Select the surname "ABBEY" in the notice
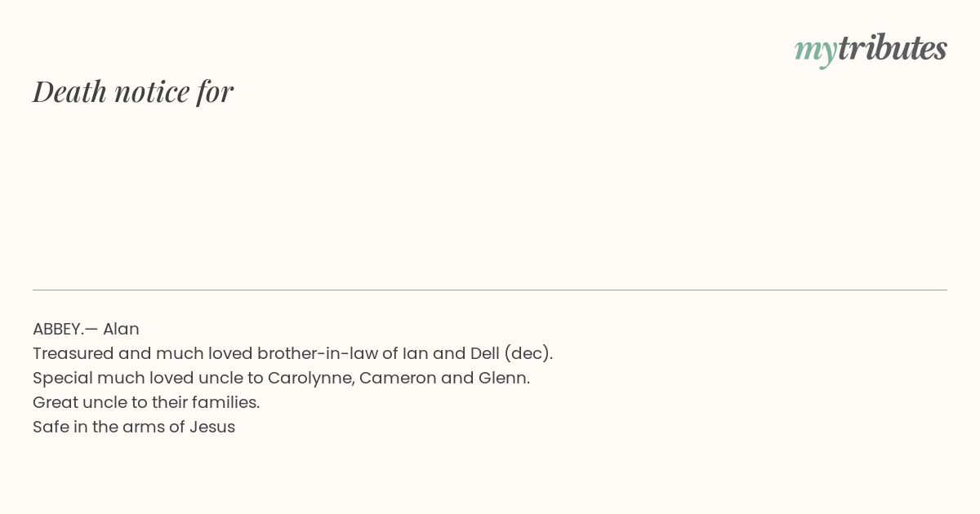Screen dimensions: 980x514 click(56, 329)
